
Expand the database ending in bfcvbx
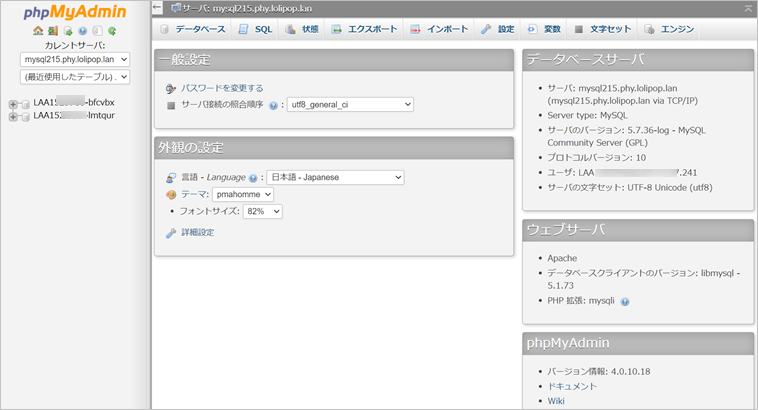13,103
